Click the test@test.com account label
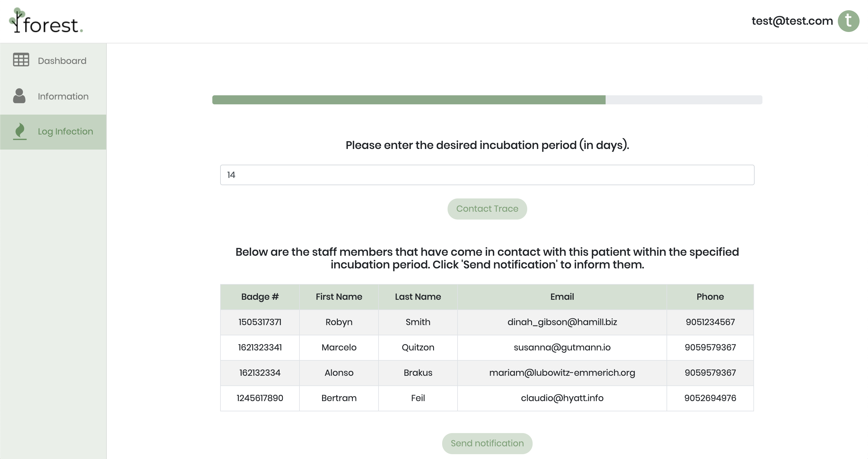Viewport: 868px width, 459px height. [792, 21]
